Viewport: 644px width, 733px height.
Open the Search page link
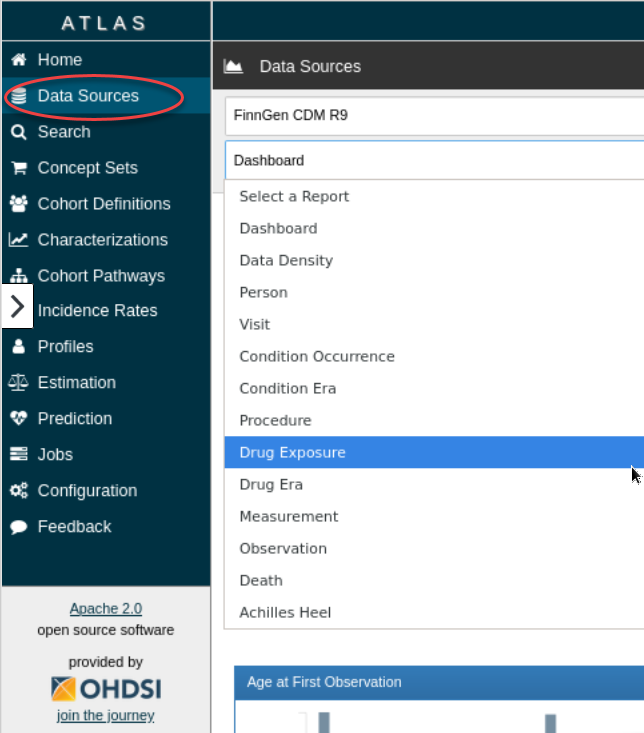coord(64,132)
